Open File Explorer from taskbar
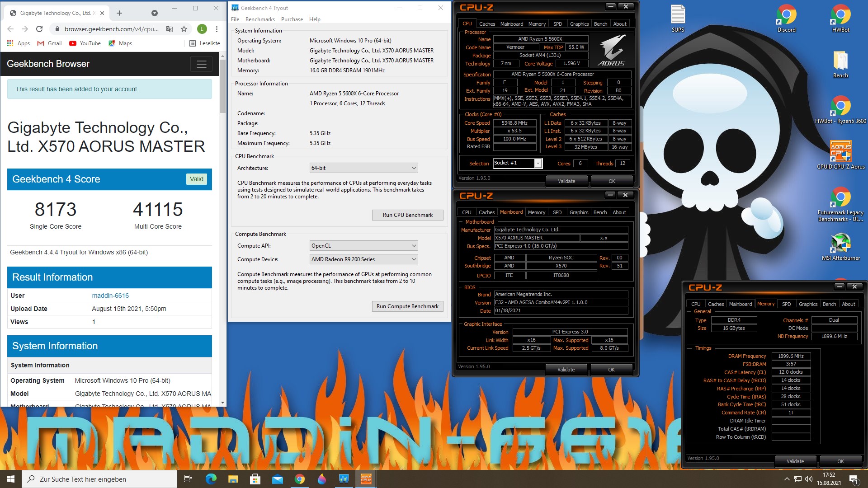868x488 pixels. [x=233, y=479]
